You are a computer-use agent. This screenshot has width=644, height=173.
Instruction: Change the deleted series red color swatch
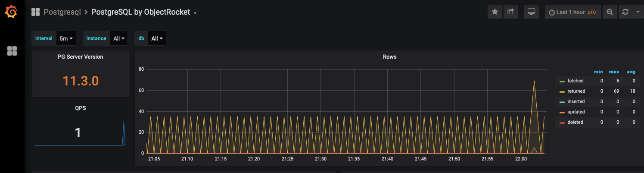pyautogui.click(x=562, y=123)
